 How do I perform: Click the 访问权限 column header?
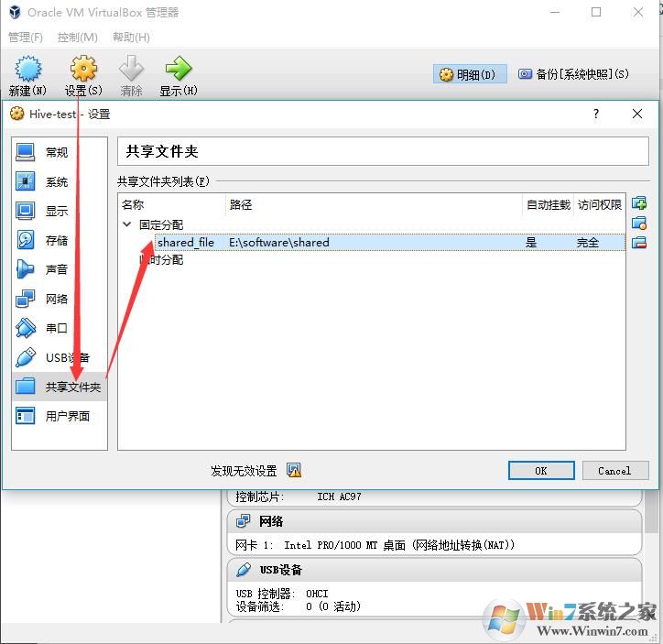600,204
